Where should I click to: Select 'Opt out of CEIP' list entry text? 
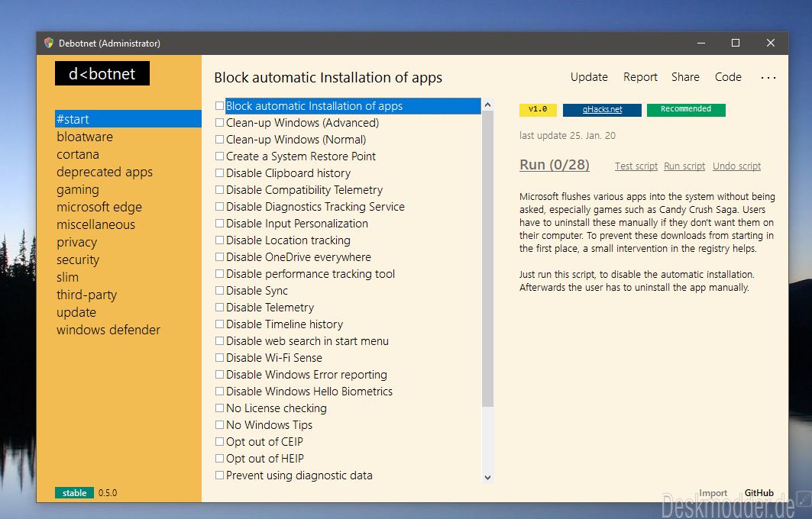point(264,442)
